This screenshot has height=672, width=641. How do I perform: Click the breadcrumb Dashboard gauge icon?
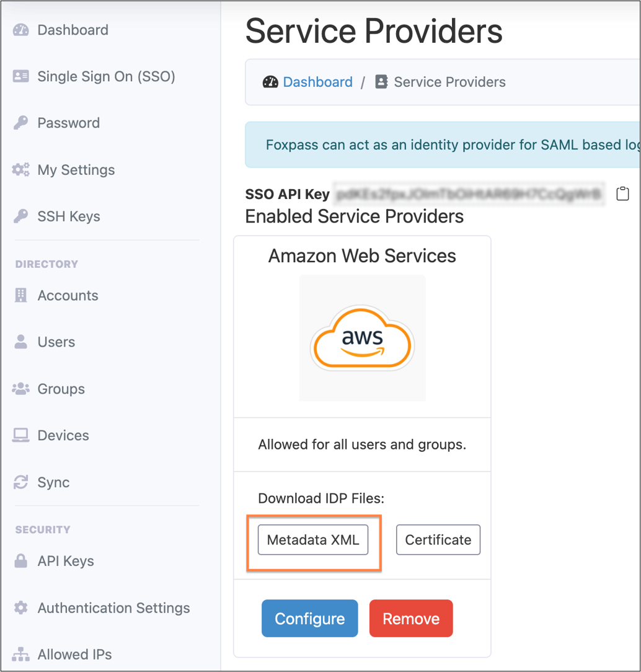[270, 82]
